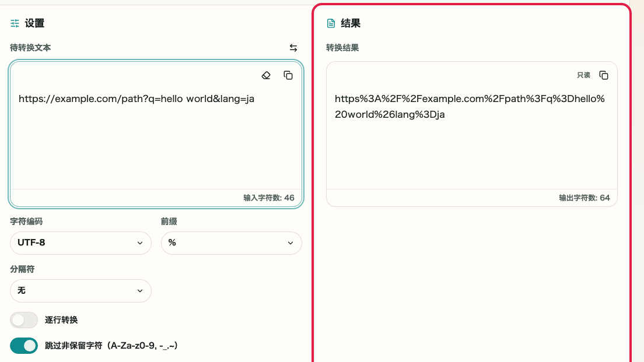Viewport: 644px width, 362px height.
Task: Click the 逐行转换 label text
Action: 61,320
